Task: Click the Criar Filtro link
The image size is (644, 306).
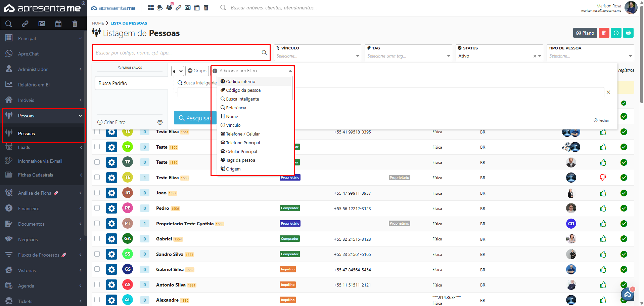Action: click(111, 122)
